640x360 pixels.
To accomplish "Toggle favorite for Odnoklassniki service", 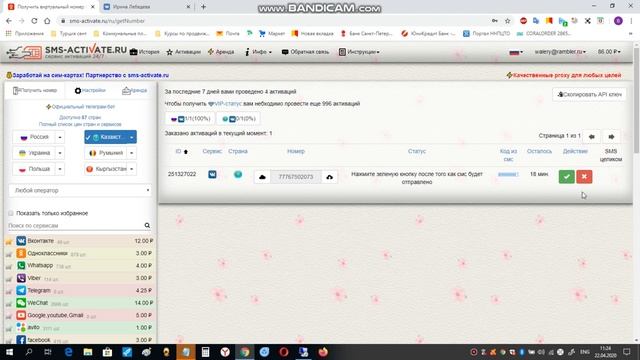I will [9, 254].
